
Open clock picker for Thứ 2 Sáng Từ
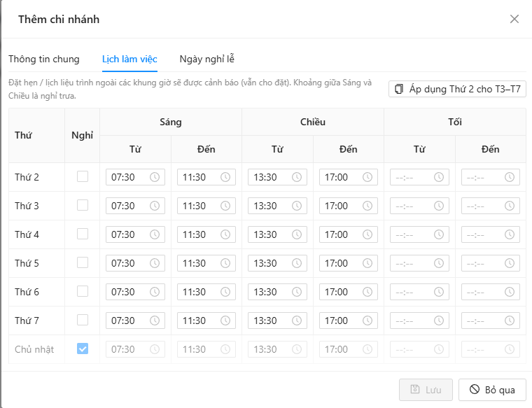(155, 177)
